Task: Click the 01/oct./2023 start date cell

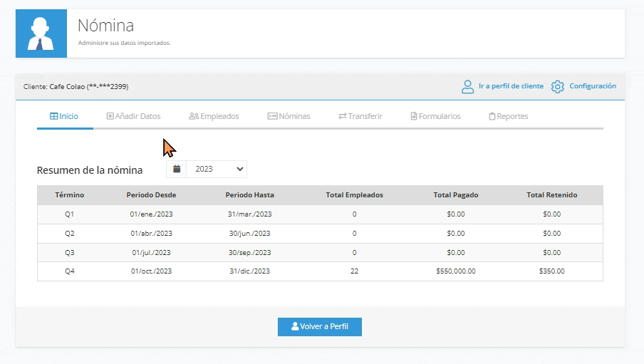Action: 151,271
